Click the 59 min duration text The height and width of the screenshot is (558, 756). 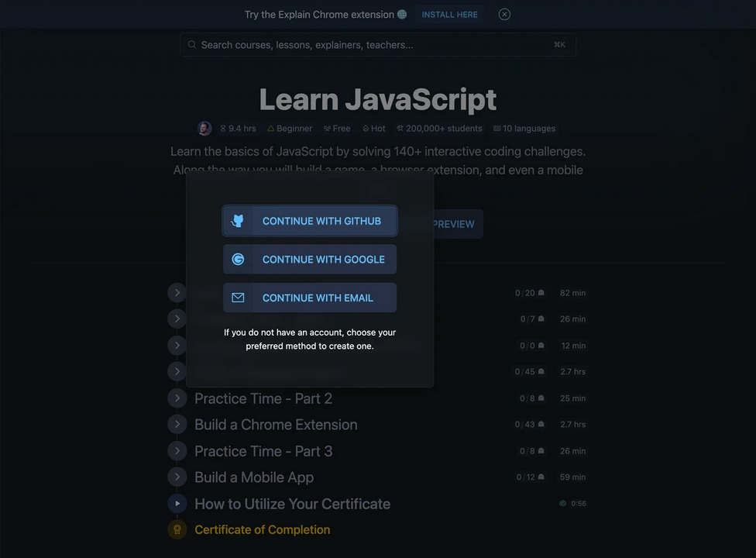click(572, 477)
